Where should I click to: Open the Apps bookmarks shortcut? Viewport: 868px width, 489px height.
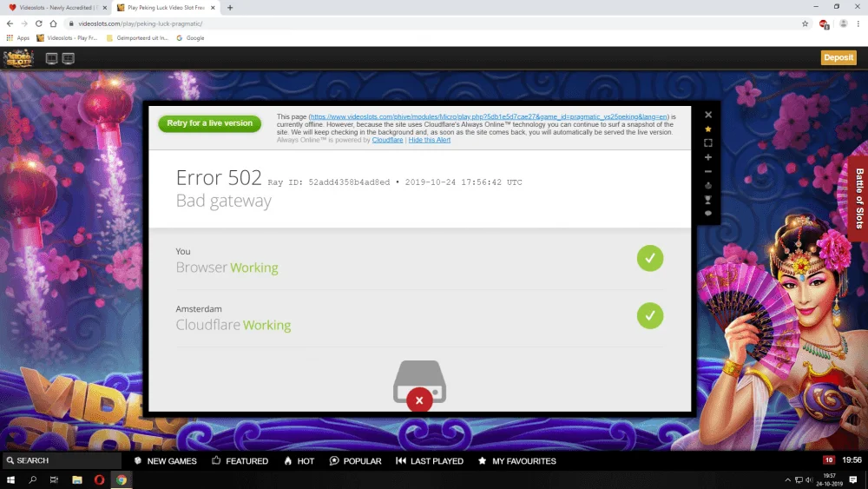tap(17, 38)
